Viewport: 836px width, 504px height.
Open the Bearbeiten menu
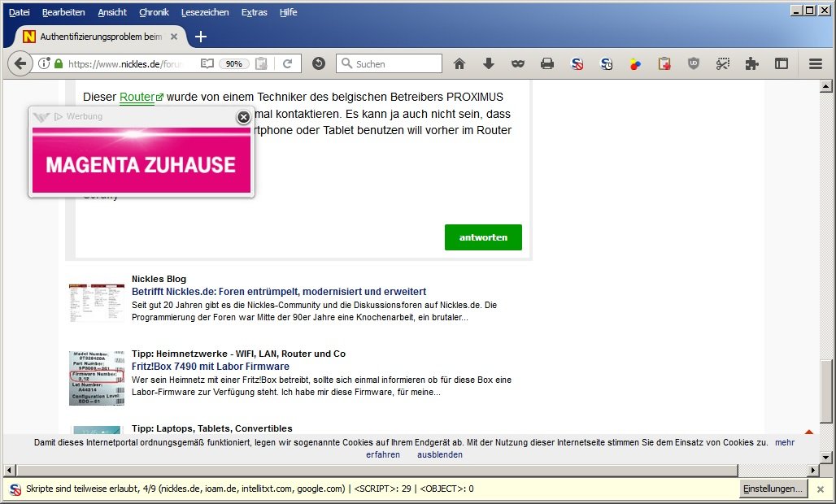(x=63, y=12)
